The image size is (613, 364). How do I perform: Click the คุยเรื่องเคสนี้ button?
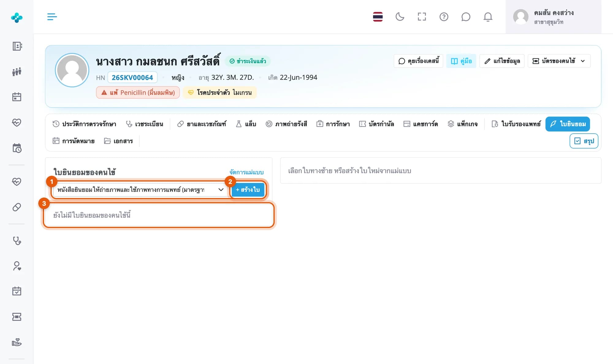[418, 61]
